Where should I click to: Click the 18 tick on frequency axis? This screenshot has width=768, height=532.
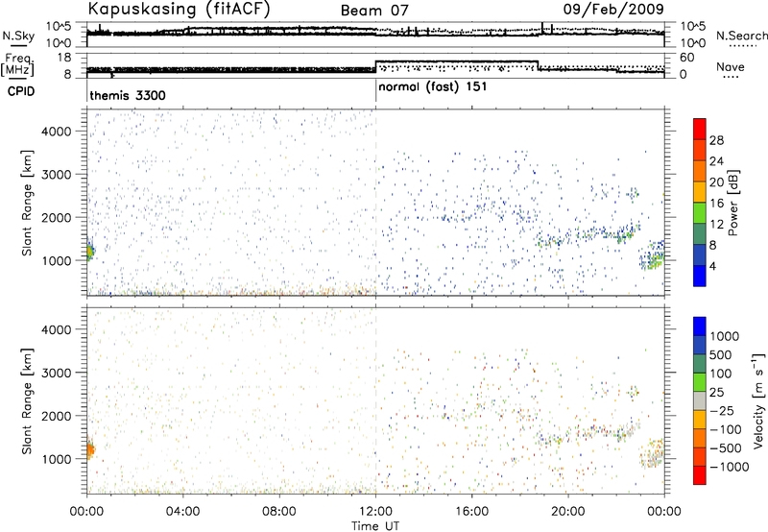(64, 58)
